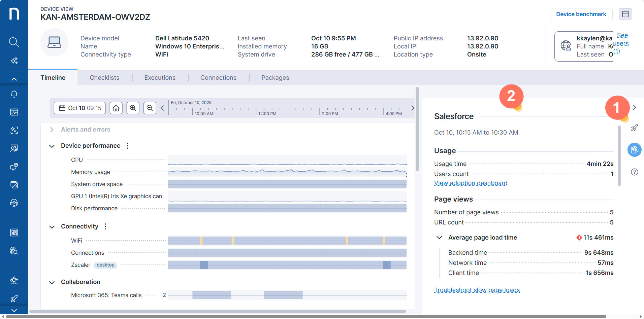Click the See users (1) link

[x=621, y=43]
